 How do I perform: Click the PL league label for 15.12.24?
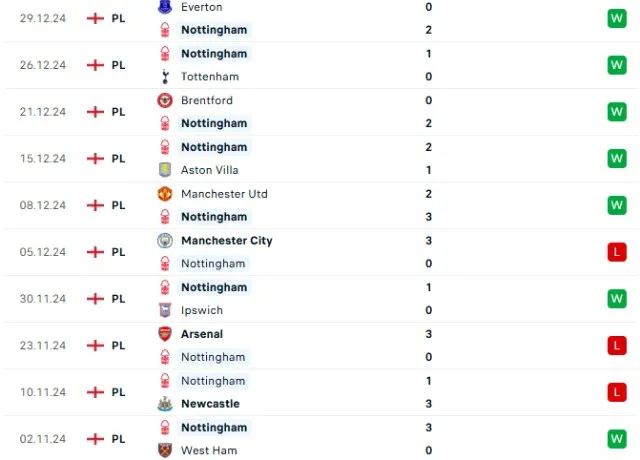point(118,158)
